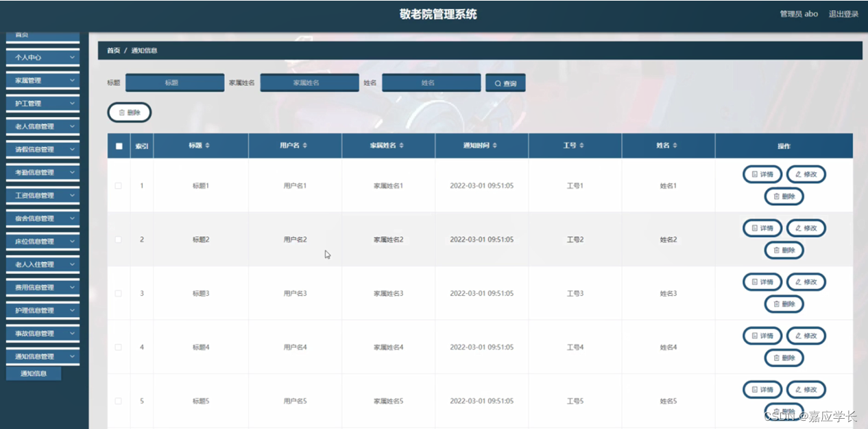This screenshot has height=429, width=868.
Task: Click the batch 删除 button above table
Action: tap(130, 113)
